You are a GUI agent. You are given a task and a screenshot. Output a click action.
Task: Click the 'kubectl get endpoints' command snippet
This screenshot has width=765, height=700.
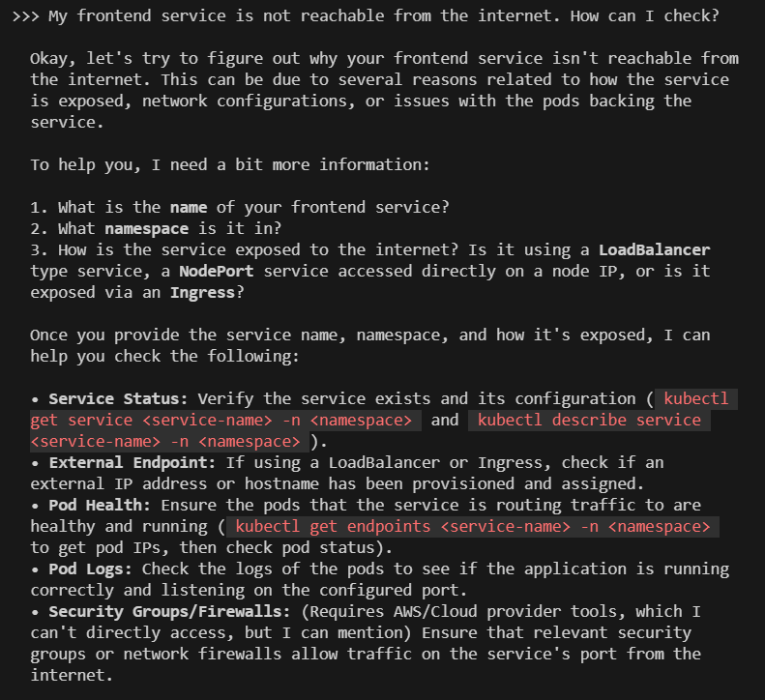(472, 527)
